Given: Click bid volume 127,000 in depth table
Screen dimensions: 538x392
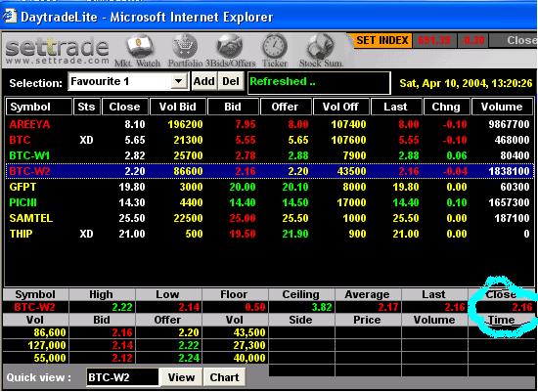Looking at the screenshot, I should [47, 345].
